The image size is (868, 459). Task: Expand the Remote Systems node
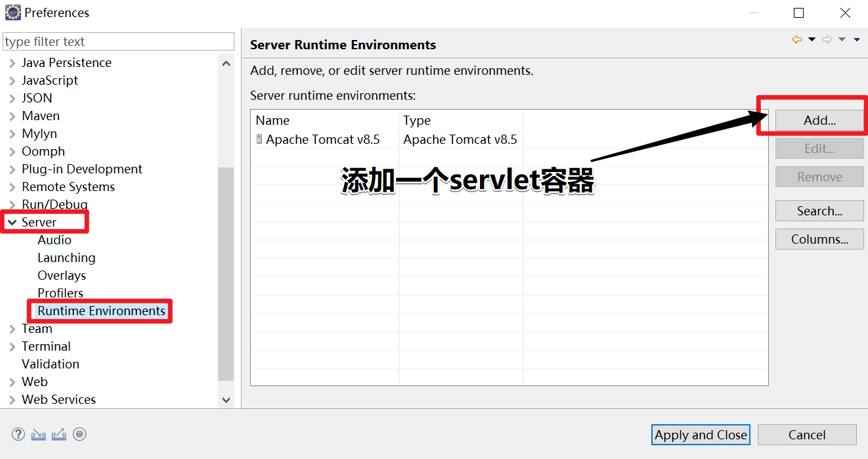(12, 187)
